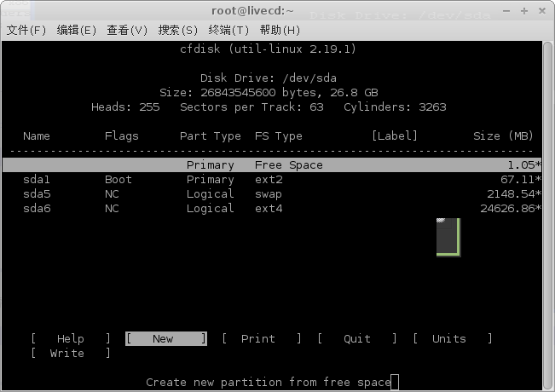Click the 2148.54 size value
The image size is (555, 392).
(x=513, y=194)
